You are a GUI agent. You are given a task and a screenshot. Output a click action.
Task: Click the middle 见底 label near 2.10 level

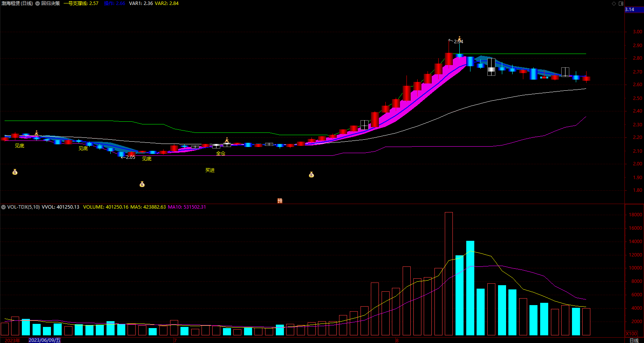pos(83,149)
